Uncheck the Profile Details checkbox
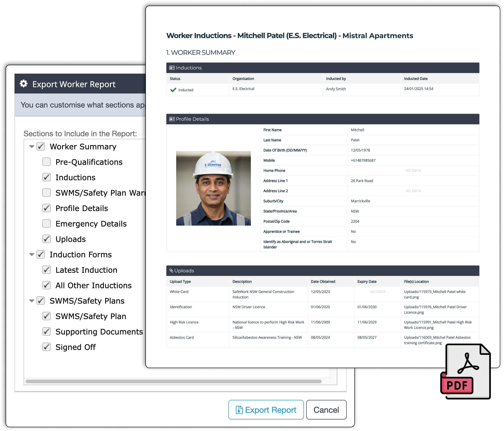 (47, 208)
